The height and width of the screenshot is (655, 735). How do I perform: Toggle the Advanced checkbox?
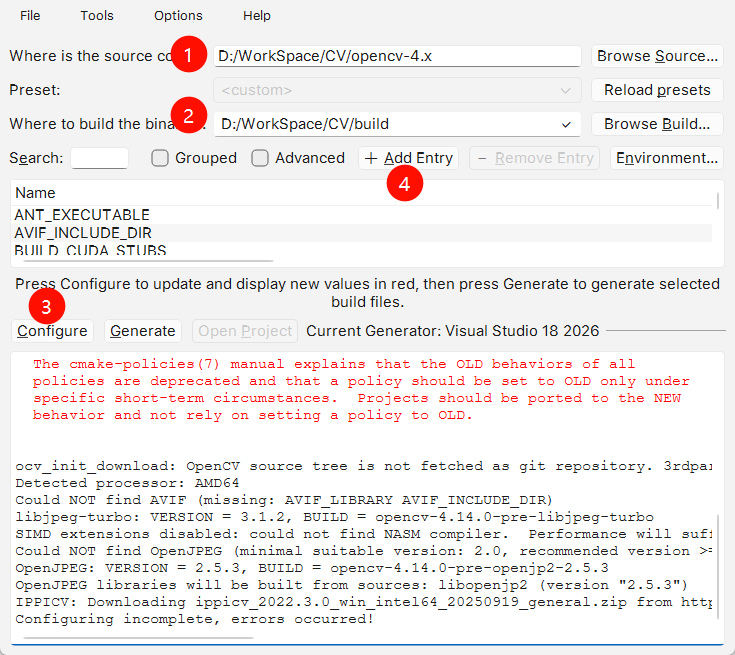pos(260,158)
